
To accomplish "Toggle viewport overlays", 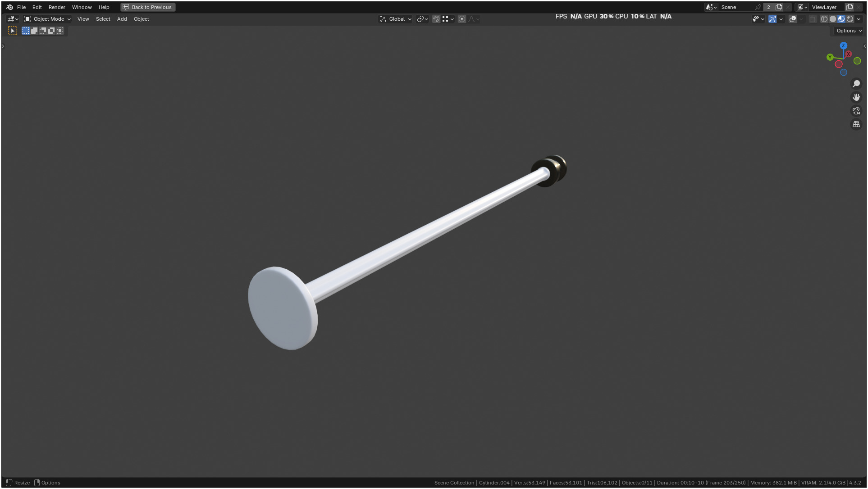I will click(x=793, y=19).
